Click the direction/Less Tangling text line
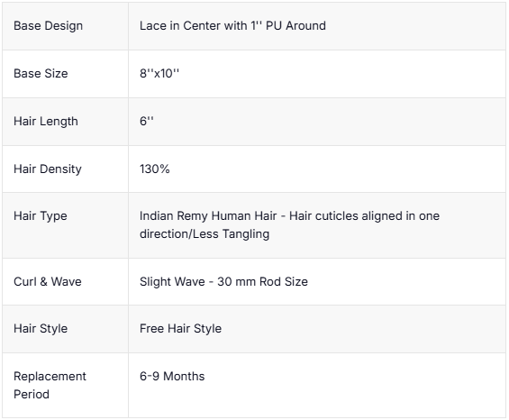This screenshot has width=509, height=420. (205, 233)
